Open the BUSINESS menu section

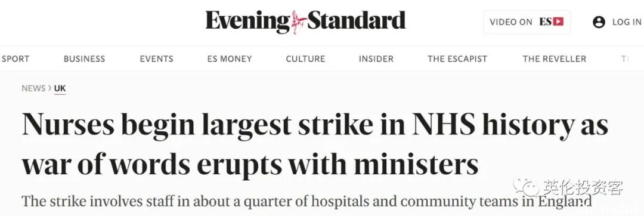84,58
